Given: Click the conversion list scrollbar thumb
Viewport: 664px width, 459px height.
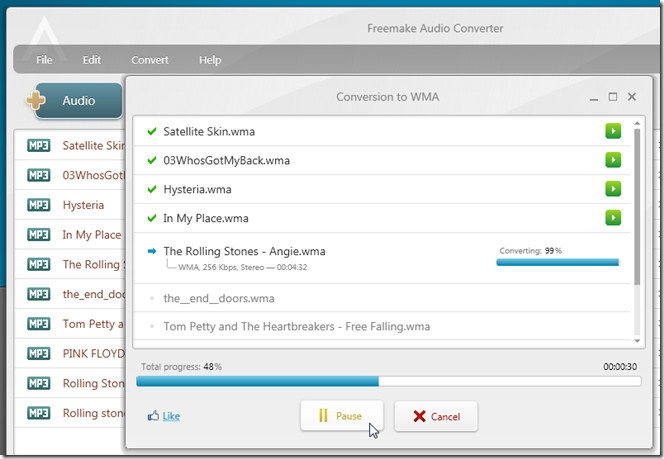Looking at the screenshot, I should coord(637,207).
